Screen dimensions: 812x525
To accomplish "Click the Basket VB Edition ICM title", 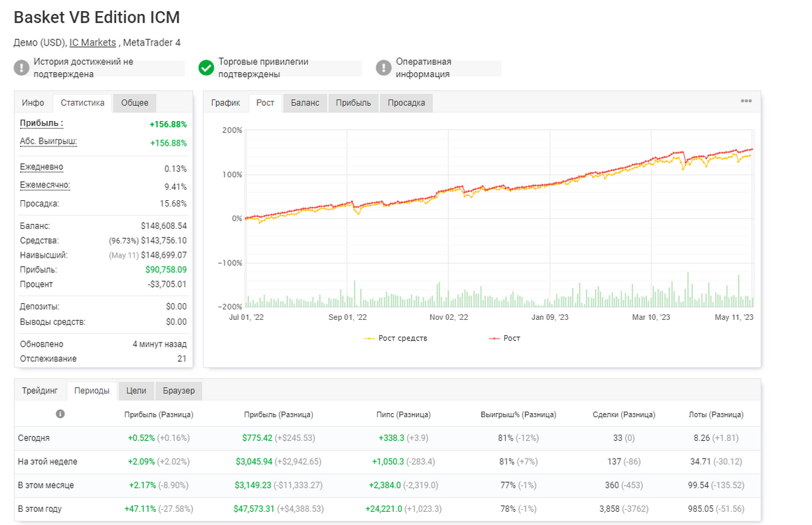I will coord(97,17).
